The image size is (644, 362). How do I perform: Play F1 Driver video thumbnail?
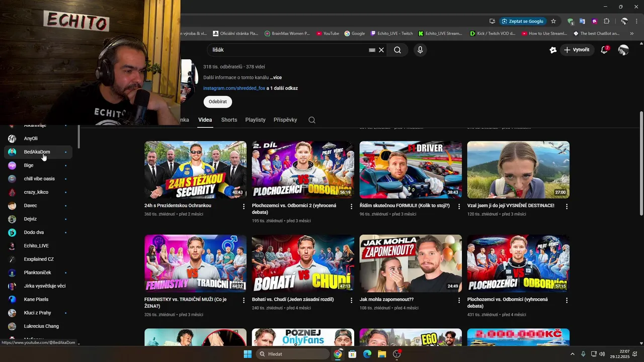(411, 169)
